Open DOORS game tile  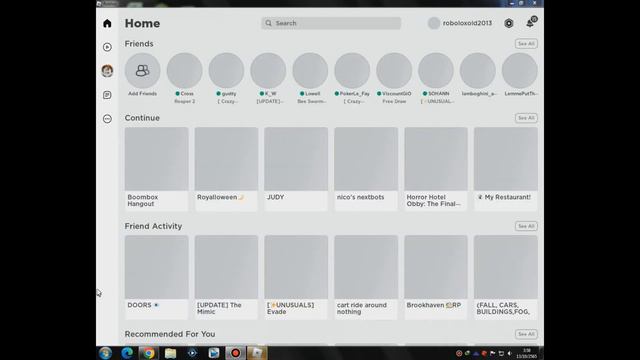(157, 277)
